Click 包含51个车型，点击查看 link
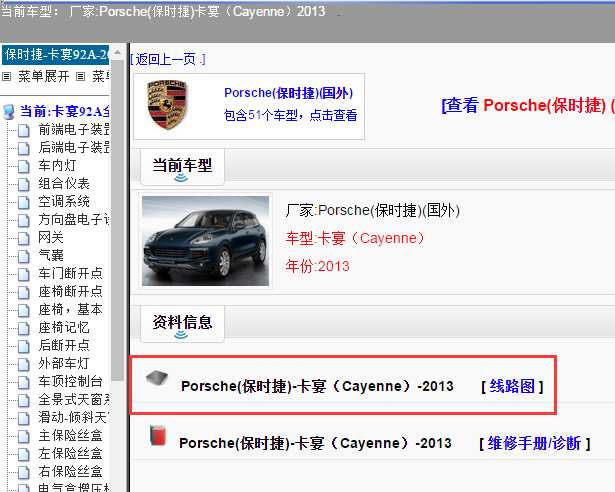 coord(290,115)
